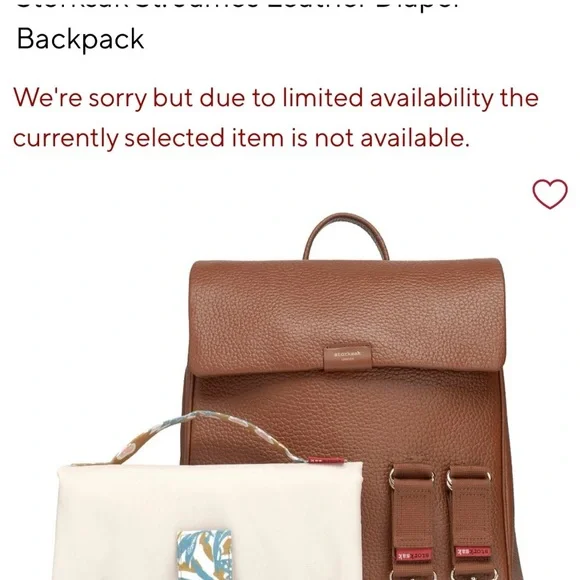Add backpack to favorites with heart icon
Screen dimensions: 580x580
(550, 194)
